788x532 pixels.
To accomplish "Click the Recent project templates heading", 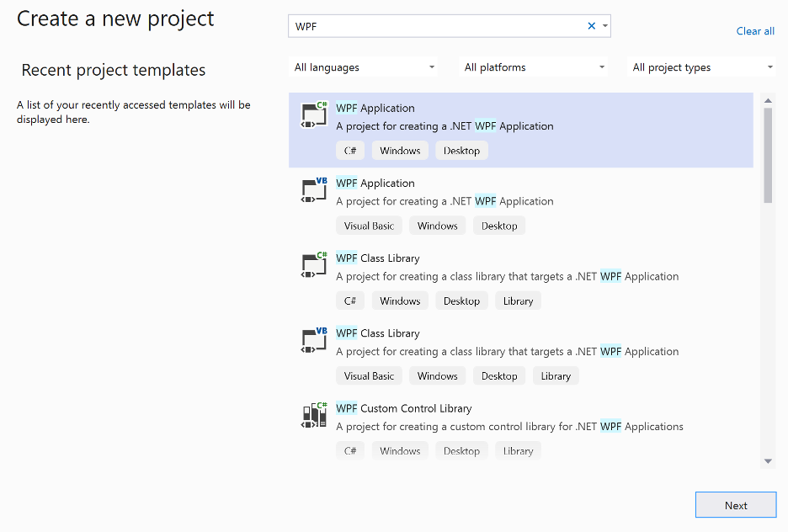I will [114, 70].
